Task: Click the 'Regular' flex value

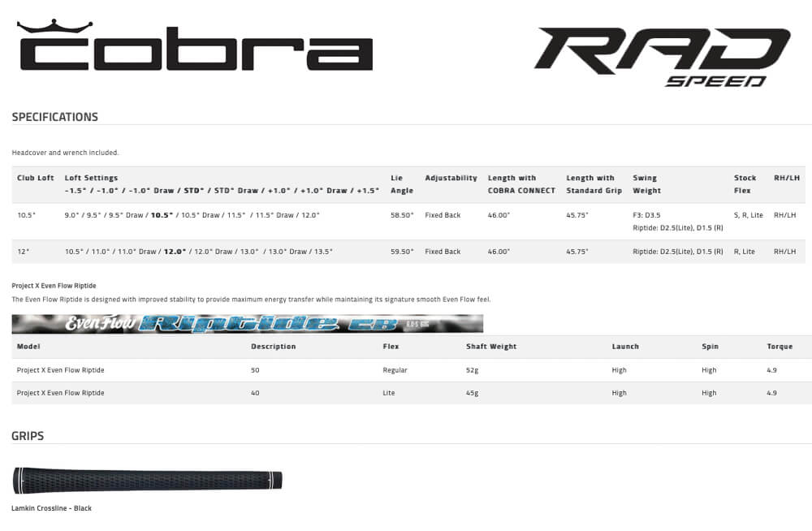Action: 395,370
